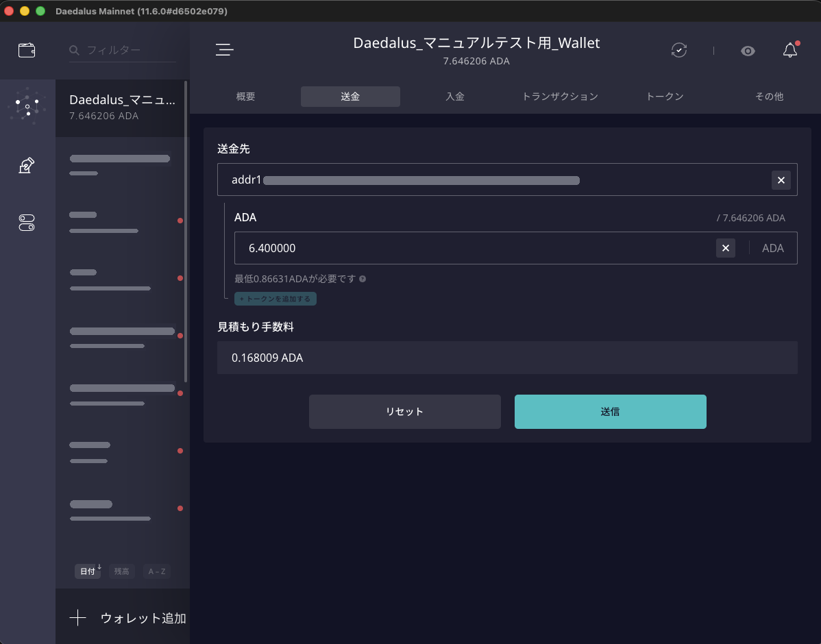Click the filter search magnifier icon
Viewport: 821px width, 644px height.
click(x=74, y=50)
